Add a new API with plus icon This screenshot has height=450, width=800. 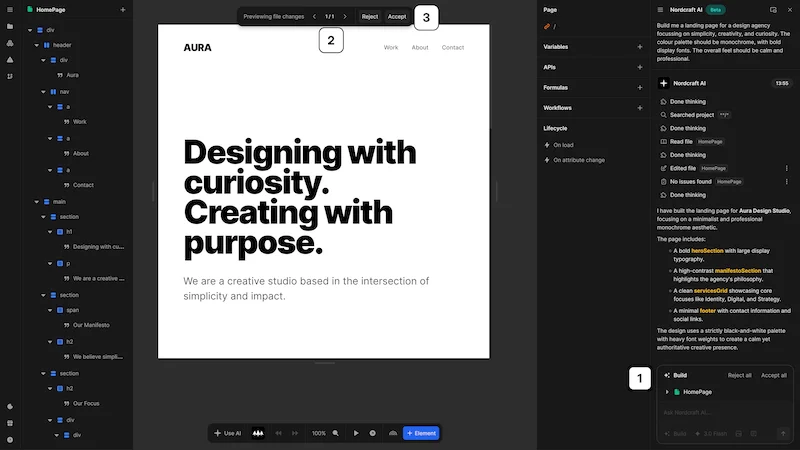click(640, 67)
